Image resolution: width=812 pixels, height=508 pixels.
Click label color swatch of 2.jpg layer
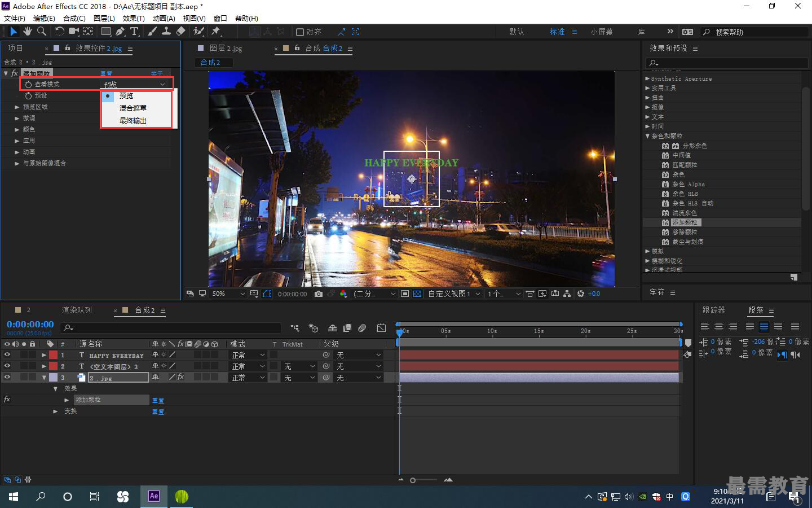tap(53, 378)
